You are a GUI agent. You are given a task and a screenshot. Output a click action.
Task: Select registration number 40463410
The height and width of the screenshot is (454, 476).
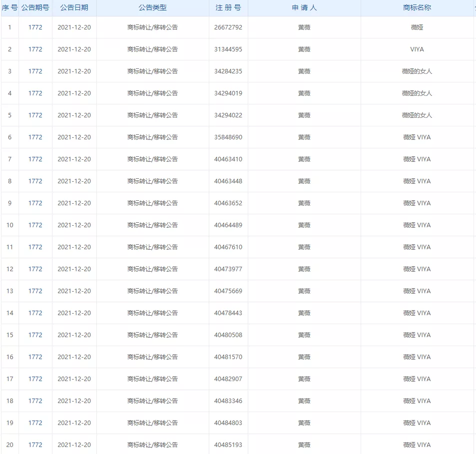tap(228, 159)
